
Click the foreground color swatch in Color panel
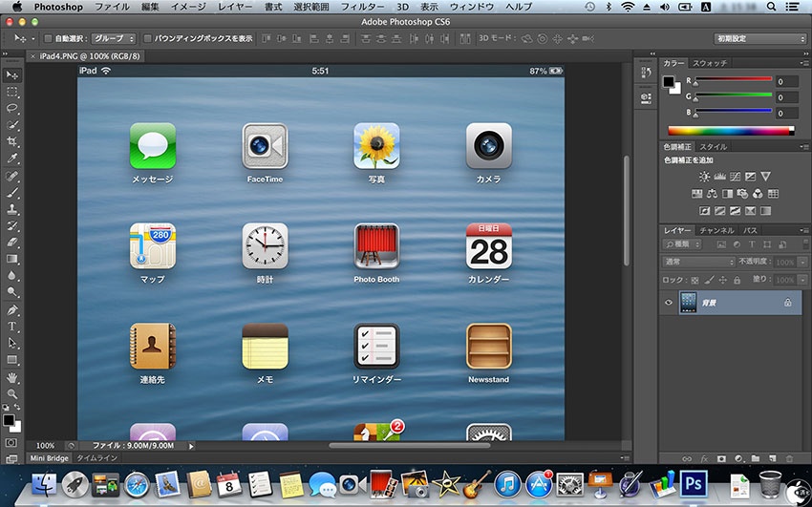click(669, 82)
